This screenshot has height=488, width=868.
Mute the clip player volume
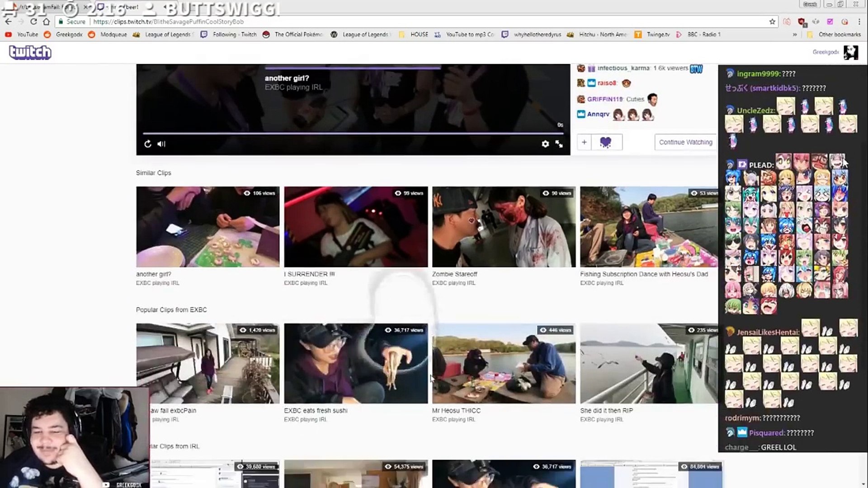pos(161,144)
